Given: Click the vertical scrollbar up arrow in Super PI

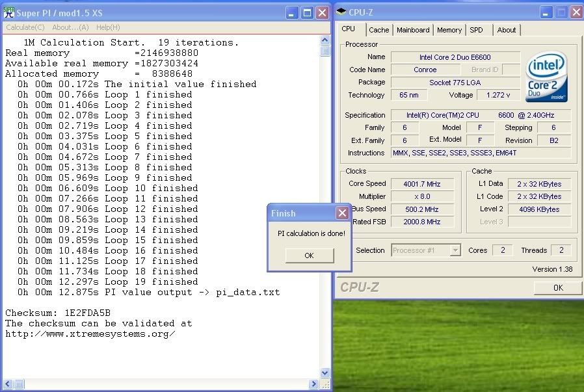Looking at the screenshot, I should tap(325, 40).
